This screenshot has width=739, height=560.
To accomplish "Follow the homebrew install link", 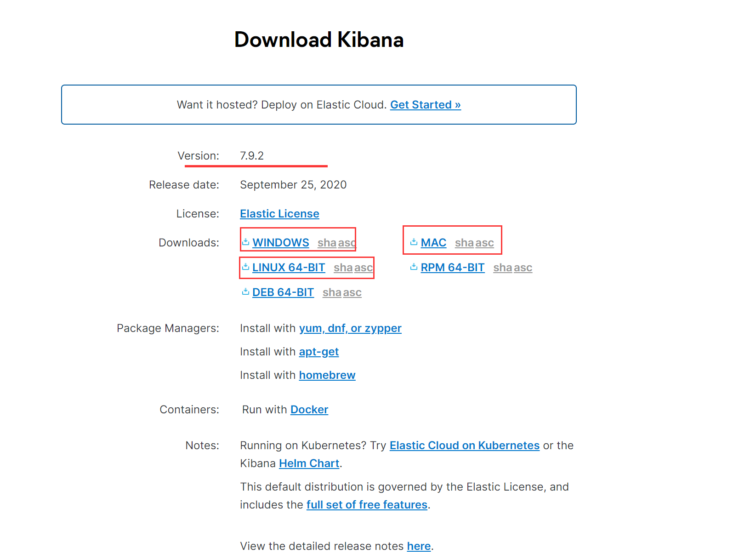I will [x=327, y=375].
